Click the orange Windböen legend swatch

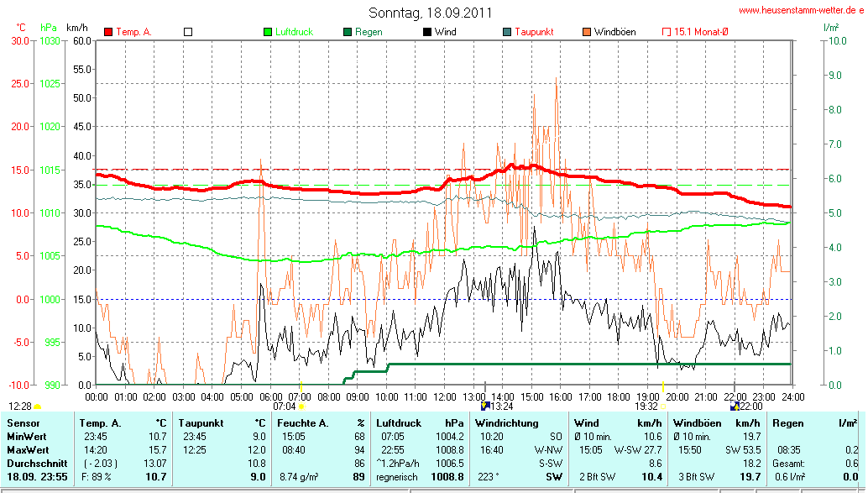[x=586, y=32]
